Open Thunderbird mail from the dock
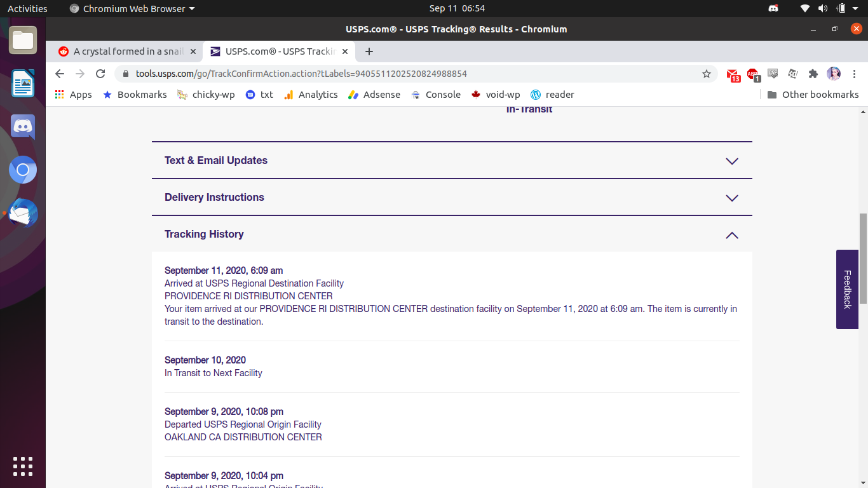This screenshot has height=488, width=868. pos(23,213)
